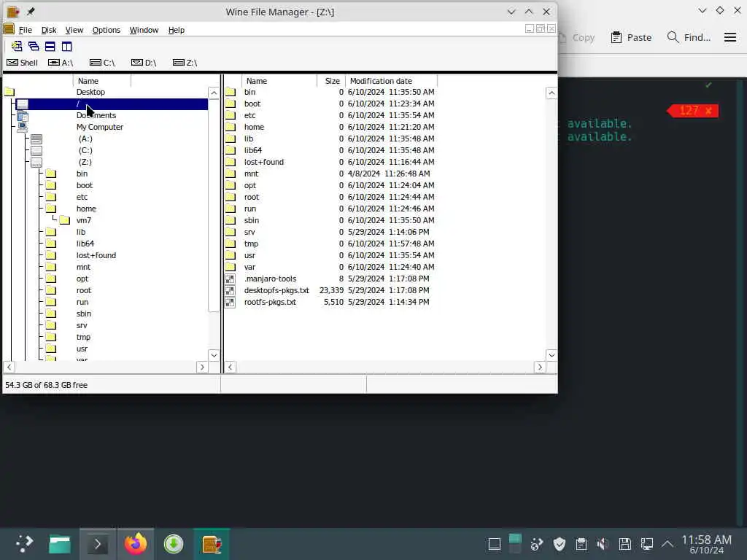
Task: Click Find... in the background terminal window
Action: click(x=689, y=37)
